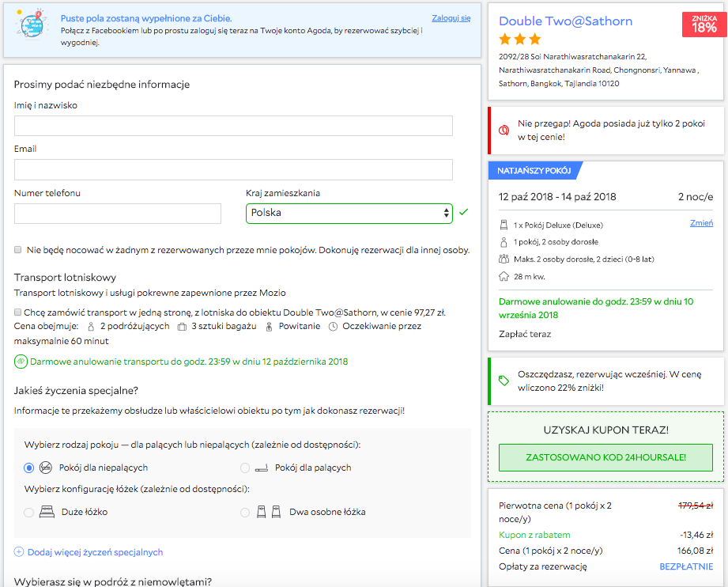Click the clock icon next to Oczekiwanie przez
728x587 pixels.
(333, 327)
